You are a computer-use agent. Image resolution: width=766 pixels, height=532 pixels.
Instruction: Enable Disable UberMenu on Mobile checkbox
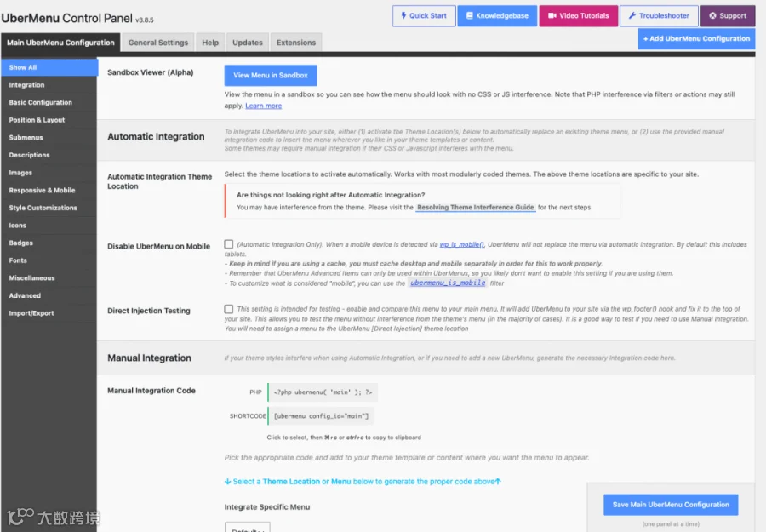tap(229, 243)
